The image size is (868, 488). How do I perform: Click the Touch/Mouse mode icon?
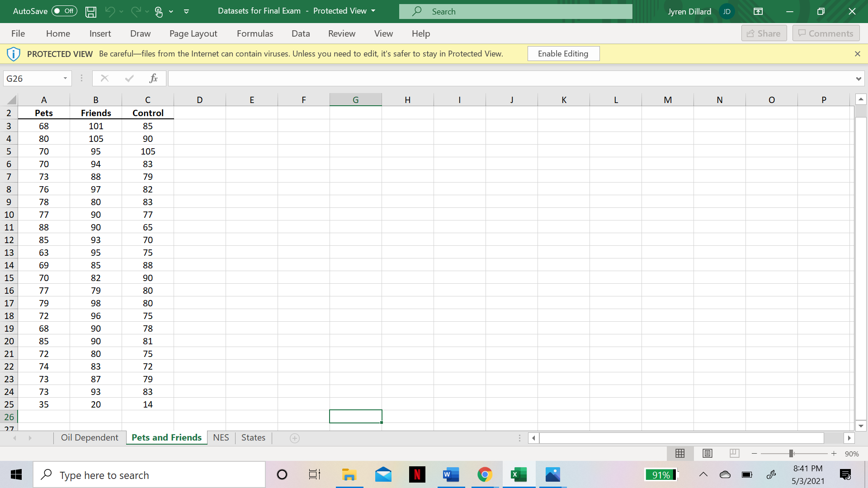(159, 12)
